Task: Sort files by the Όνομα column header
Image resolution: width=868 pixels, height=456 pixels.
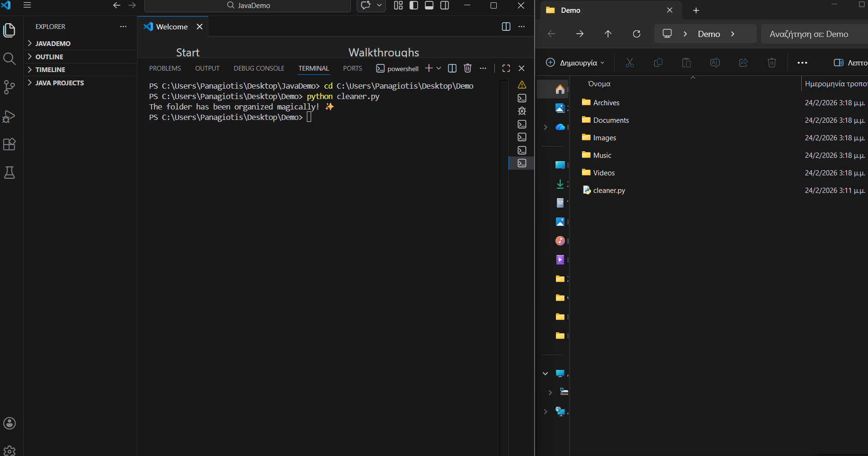Action: pos(599,84)
